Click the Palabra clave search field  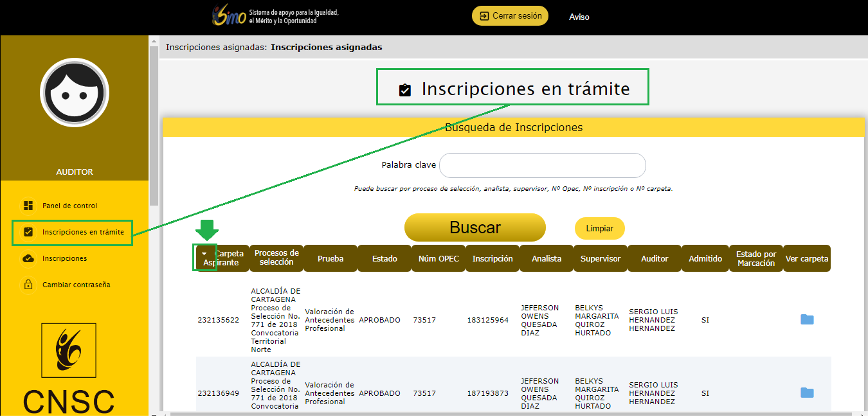pos(542,165)
